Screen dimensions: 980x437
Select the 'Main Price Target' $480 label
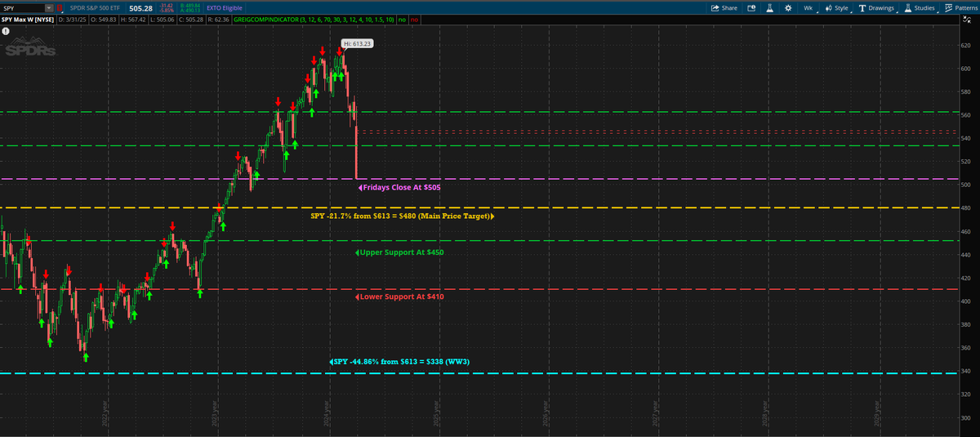tap(403, 216)
